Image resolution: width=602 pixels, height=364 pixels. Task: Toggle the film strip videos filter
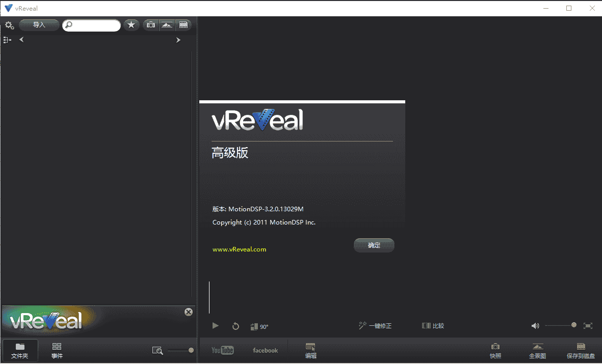pos(183,25)
